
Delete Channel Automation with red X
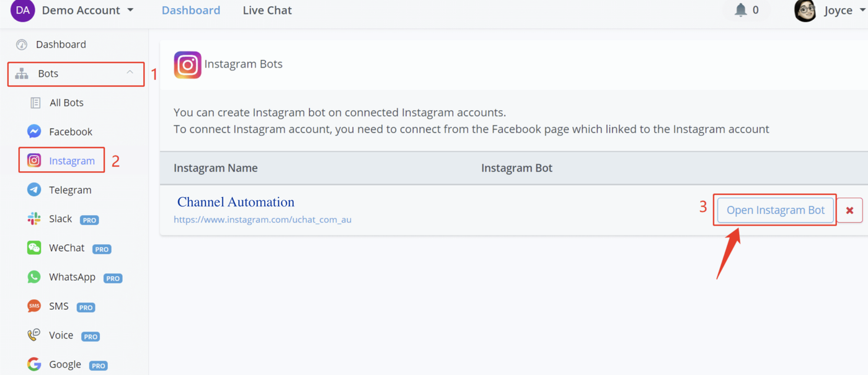click(x=849, y=211)
